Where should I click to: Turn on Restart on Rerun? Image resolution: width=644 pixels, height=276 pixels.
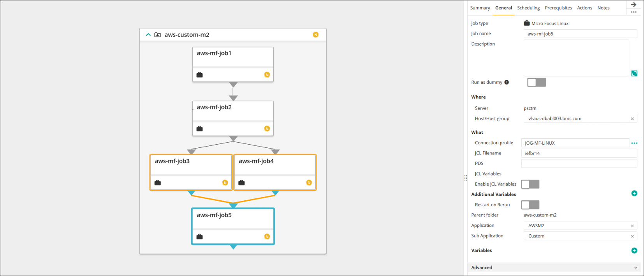pyautogui.click(x=530, y=205)
